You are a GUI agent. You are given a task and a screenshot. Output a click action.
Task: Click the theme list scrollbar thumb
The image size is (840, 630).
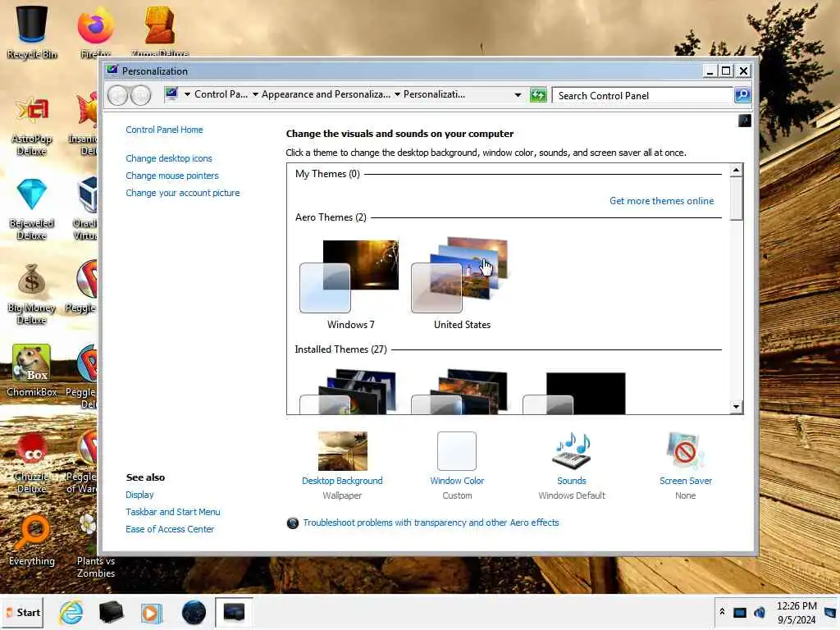pos(736,199)
